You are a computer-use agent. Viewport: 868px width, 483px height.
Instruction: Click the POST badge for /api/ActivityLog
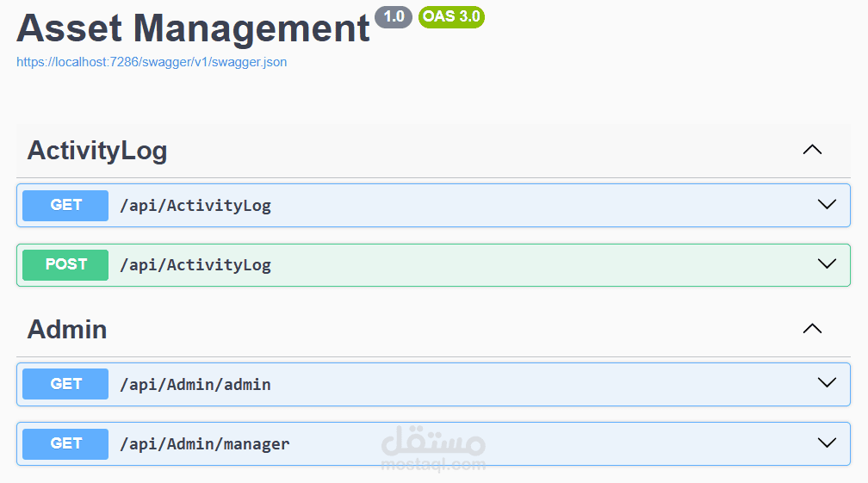[65, 264]
